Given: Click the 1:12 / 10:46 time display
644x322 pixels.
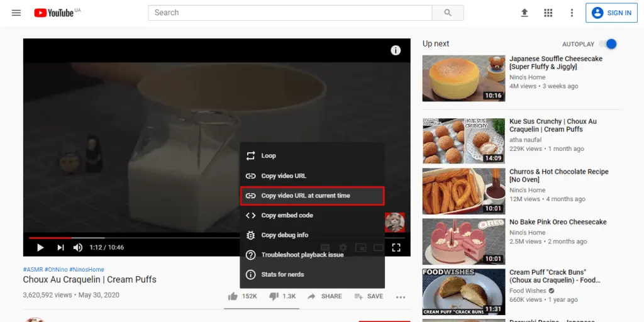Looking at the screenshot, I should [x=107, y=247].
